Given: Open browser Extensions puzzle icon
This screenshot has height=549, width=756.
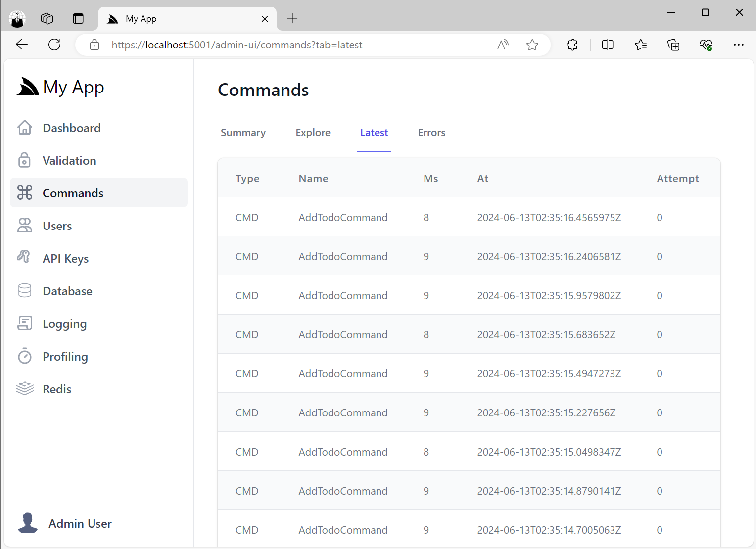Looking at the screenshot, I should point(572,45).
